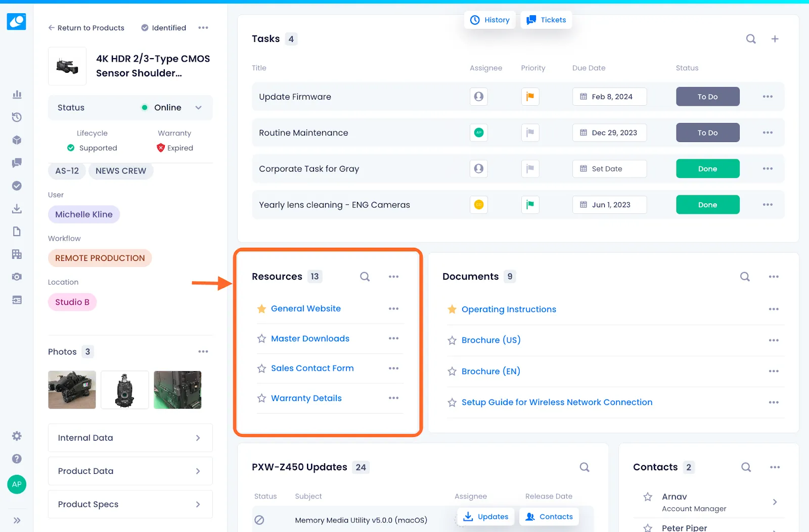Change status of Routine Maintenance task

(707, 132)
